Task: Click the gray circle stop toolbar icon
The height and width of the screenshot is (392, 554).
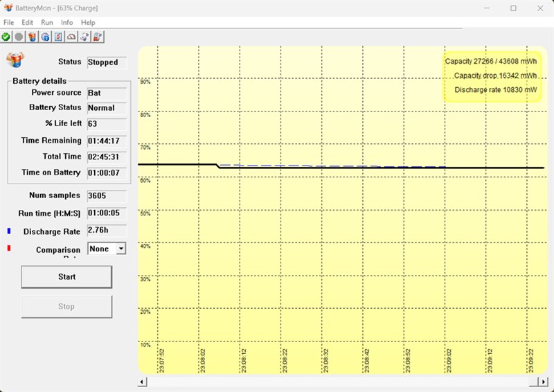Action: tap(19, 37)
